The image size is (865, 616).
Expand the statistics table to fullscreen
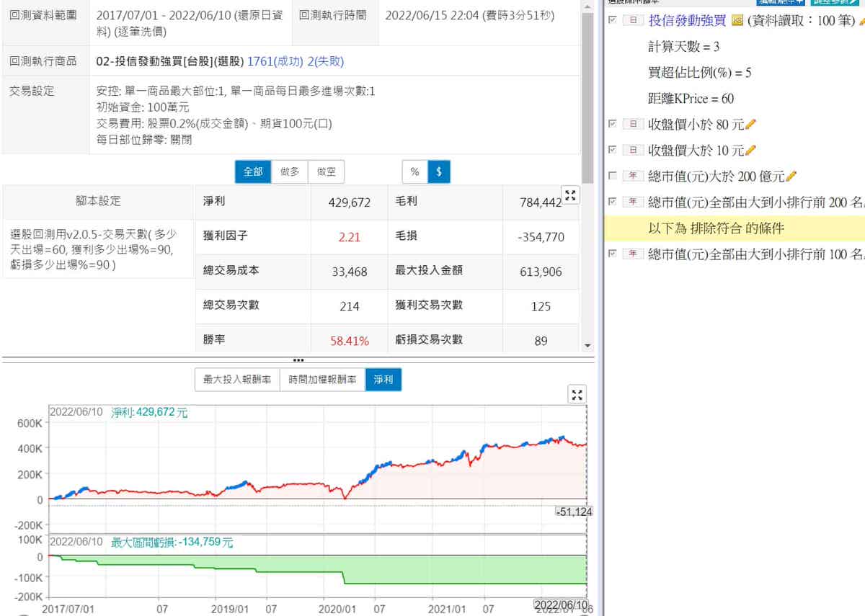pos(570,195)
